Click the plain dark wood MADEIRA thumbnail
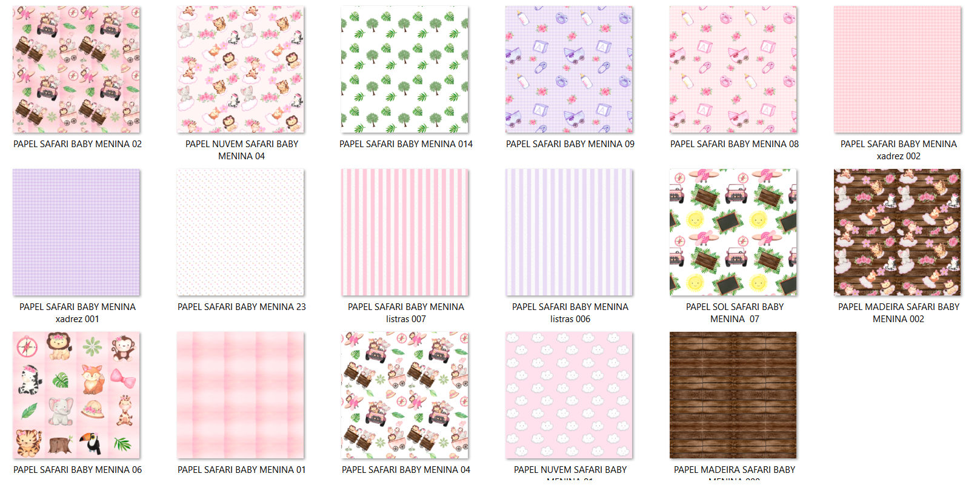Image resolution: width=980 pixels, height=485 pixels. tap(733, 395)
